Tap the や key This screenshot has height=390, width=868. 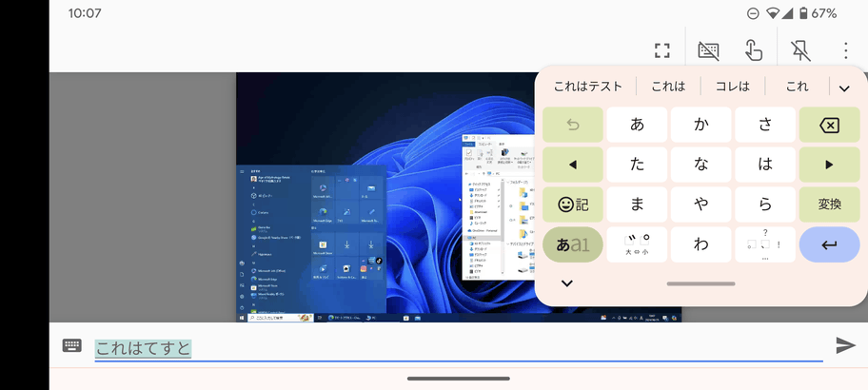coord(701,205)
